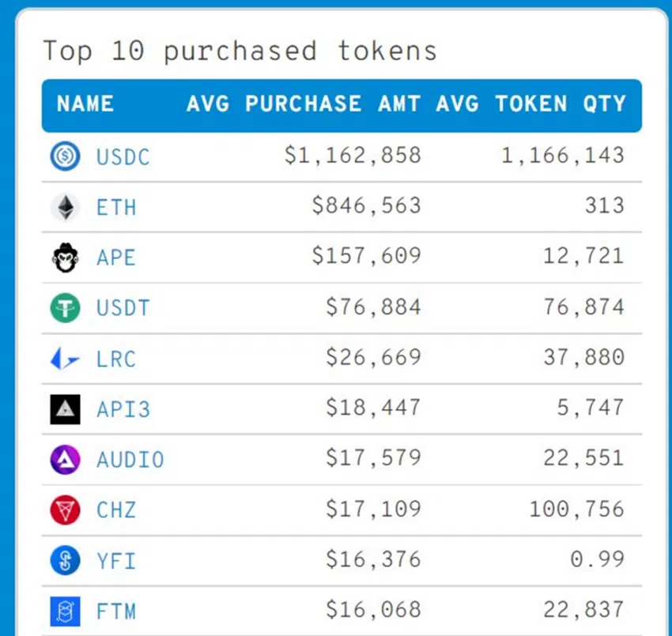
Task: Click the Loopring LRC icon
Action: coord(65,359)
